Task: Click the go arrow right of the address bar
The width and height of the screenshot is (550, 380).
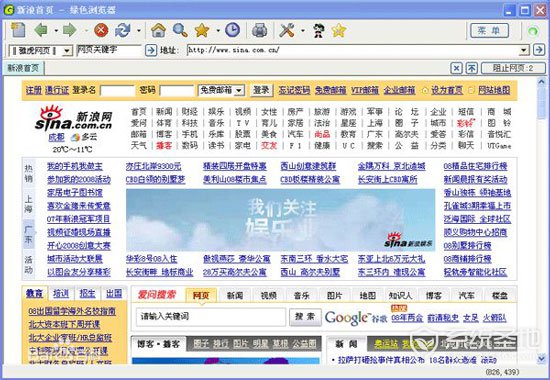Action: [539, 50]
